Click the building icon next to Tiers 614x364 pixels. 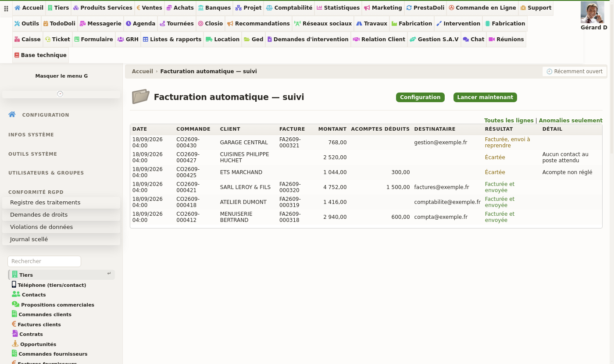[15, 275]
